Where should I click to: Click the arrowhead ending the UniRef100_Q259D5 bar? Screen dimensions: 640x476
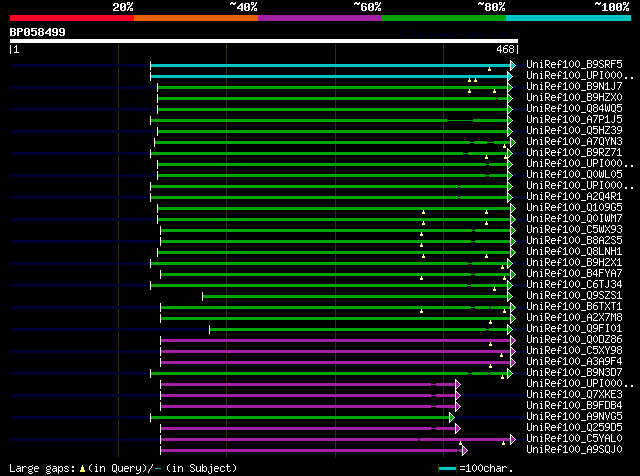[x=458, y=429]
